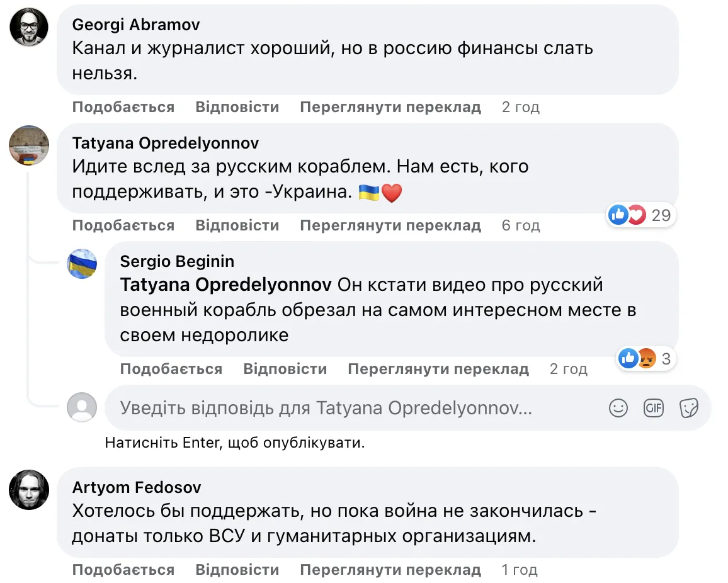Open the 3 reactions count on Sergio's reply
Viewport: 728px width, 583px height.
click(x=665, y=358)
